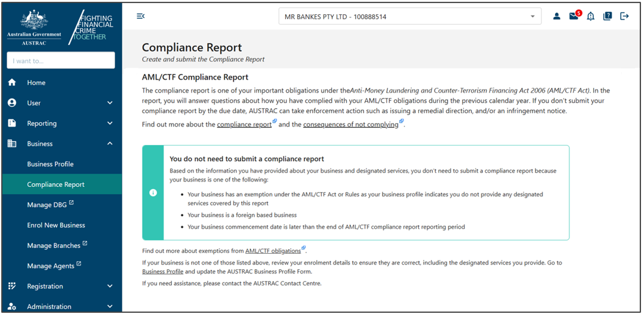Click the external-link icon beside Manage Branches
Screen dimensions: 644x317
click(x=85, y=244)
